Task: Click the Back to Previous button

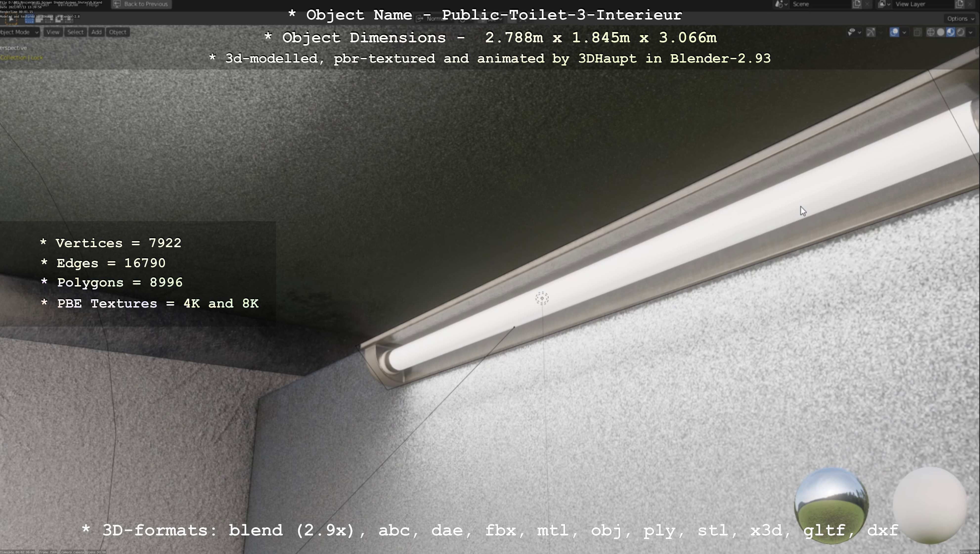Action: [x=141, y=4]
